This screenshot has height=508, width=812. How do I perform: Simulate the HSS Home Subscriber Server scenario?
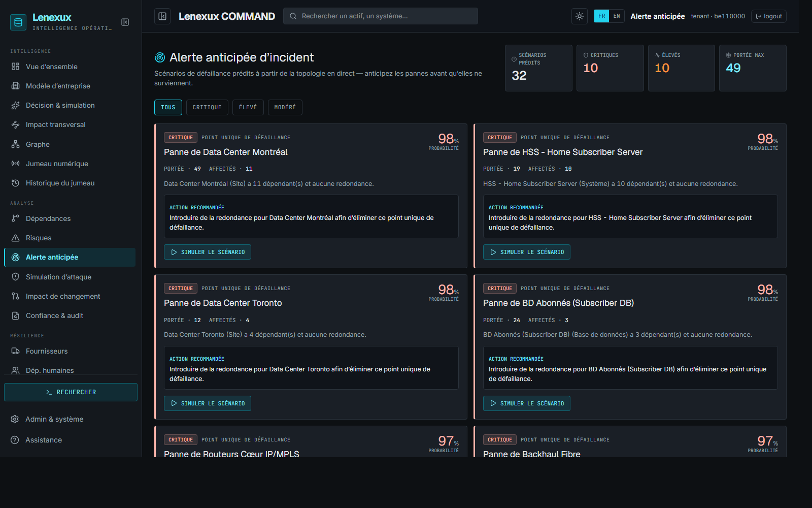click(527, 252)
